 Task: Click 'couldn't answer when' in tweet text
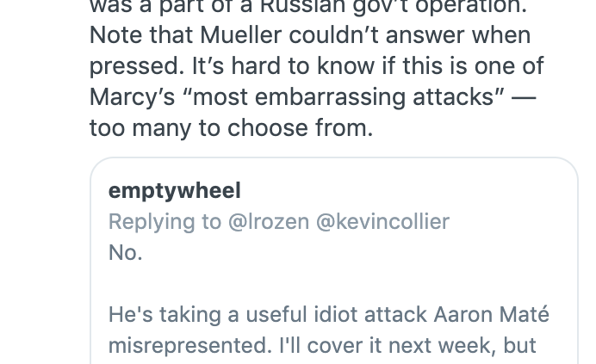pyautogui.click(x=410, y=35)
